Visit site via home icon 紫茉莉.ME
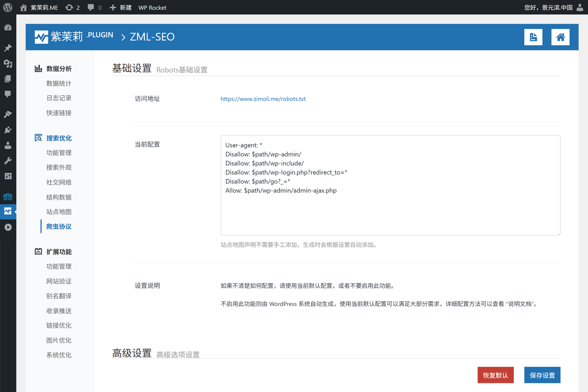 pyautogui.click(x=39, y=7)
